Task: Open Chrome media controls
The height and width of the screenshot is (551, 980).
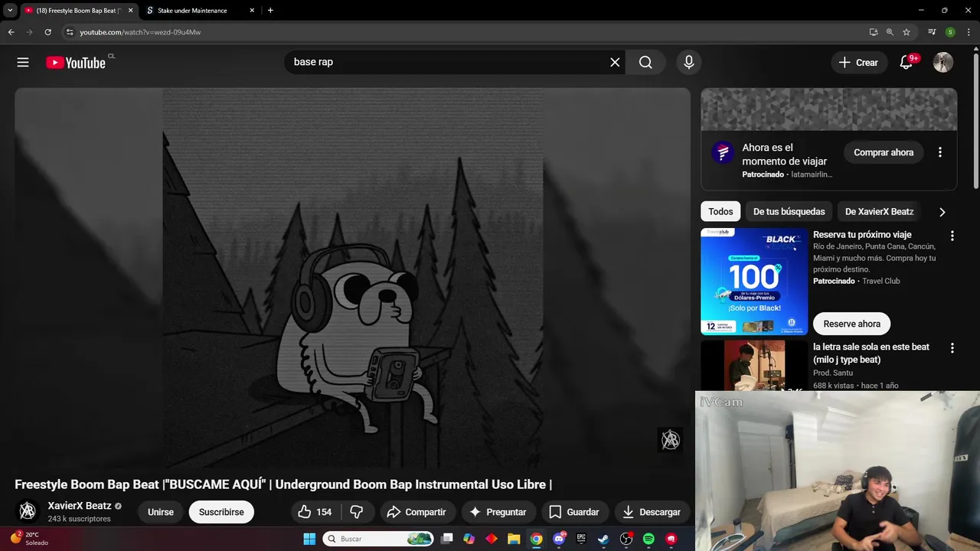Action: 932,32
